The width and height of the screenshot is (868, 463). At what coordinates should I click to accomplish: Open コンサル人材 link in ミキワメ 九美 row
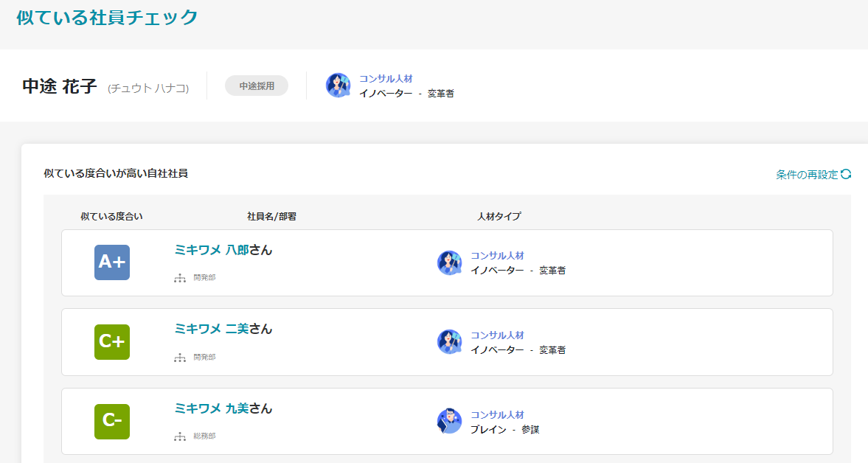(x=497, y=415)
